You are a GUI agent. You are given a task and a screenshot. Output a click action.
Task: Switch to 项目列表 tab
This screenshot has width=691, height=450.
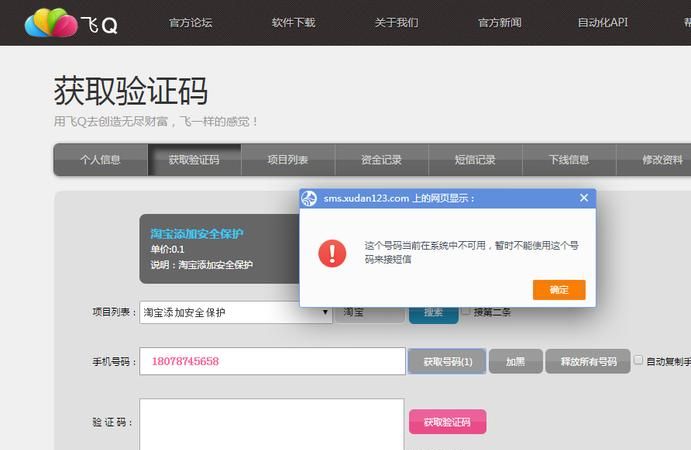click(288, 160)
